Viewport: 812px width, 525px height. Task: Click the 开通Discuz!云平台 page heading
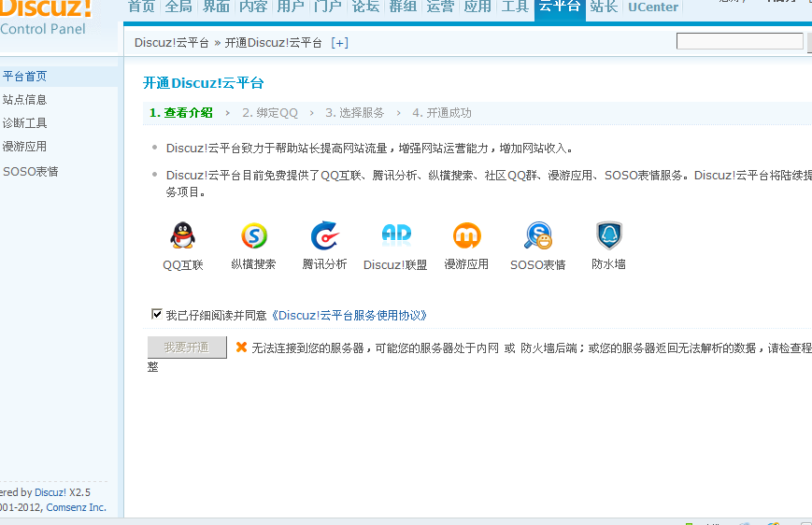[204, 83]
